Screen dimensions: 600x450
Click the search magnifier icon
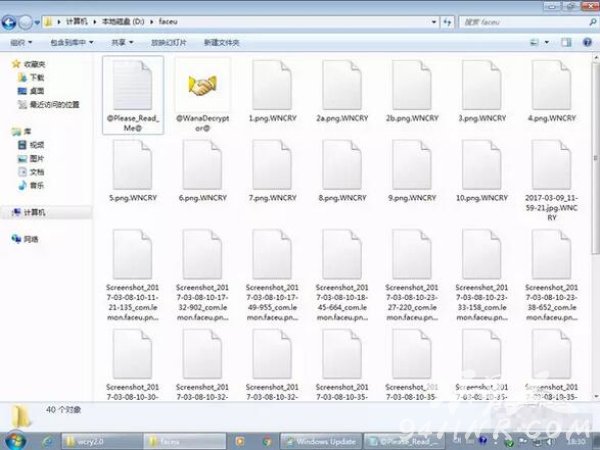593,22
